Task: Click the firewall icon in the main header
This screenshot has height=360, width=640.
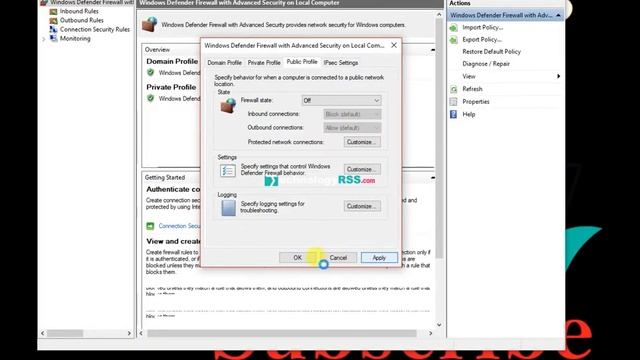Action: 149,24
